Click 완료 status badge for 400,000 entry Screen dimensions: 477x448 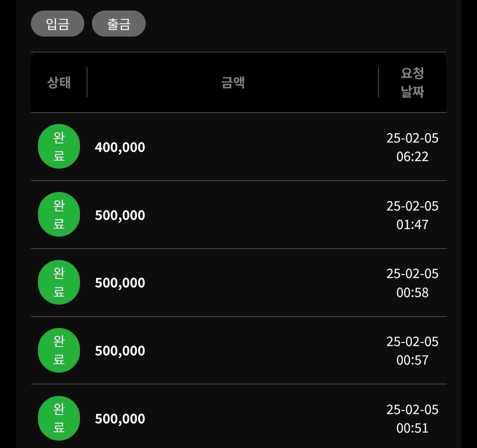point(59,147)
